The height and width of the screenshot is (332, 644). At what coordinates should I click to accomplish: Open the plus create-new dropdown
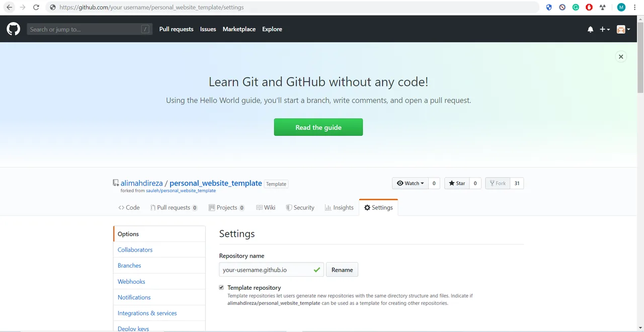point(605,30)
